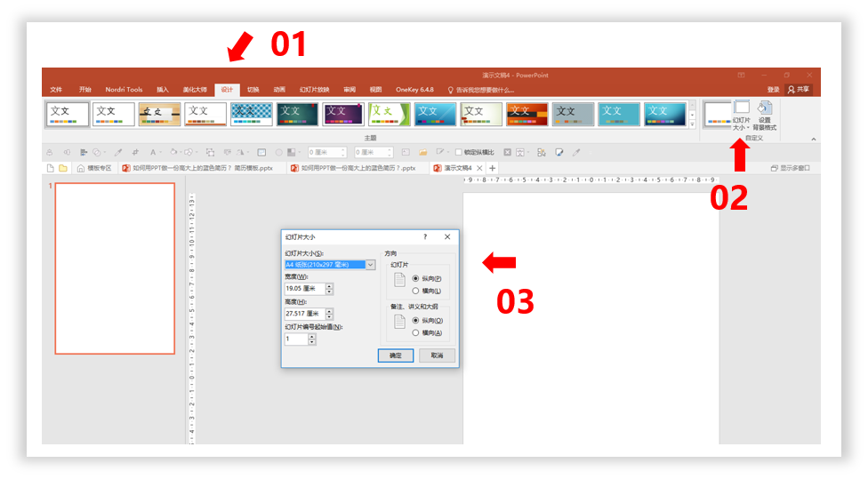Click the new document icon in tab bar
The height and width of the screenshot is (479, 868).
(51, 168)
